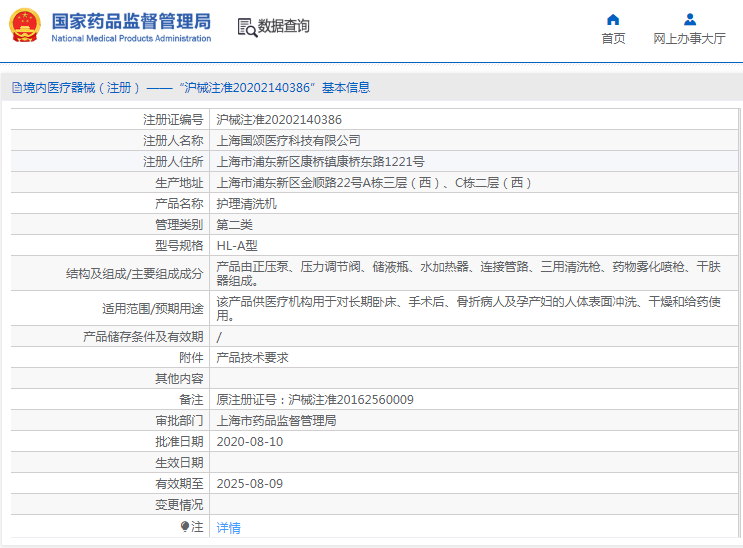Click the 附件 row label
The height and width of the screenshot is (548, 743).
[x=191, y=357]
